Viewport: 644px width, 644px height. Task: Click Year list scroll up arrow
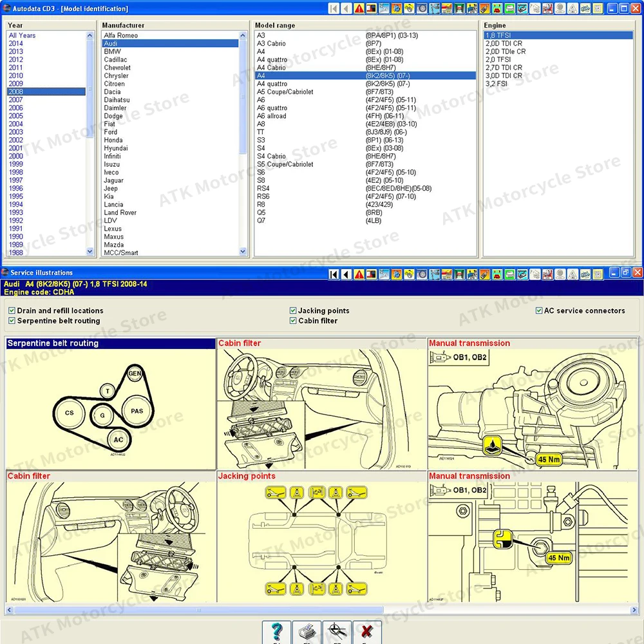pyautogui.click(x=90, y=35)
